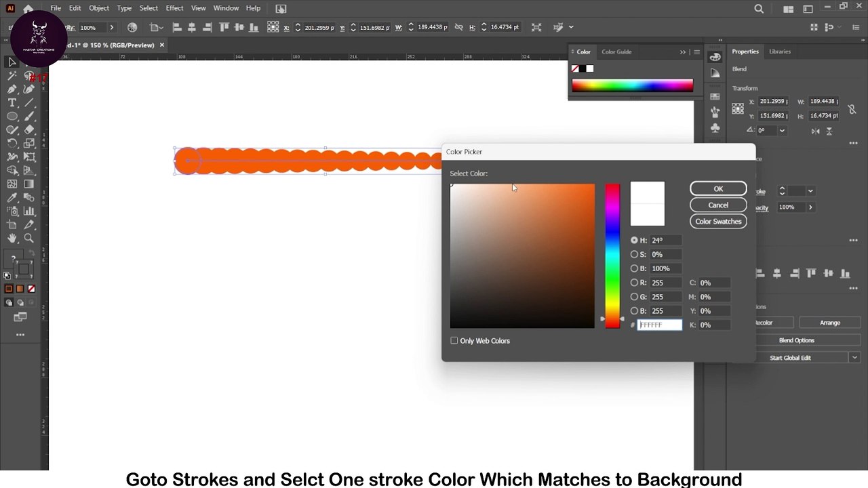Viewport: 868px width, 488px height.
Task: Click the Color Swatches button
Action: [718, 222]
